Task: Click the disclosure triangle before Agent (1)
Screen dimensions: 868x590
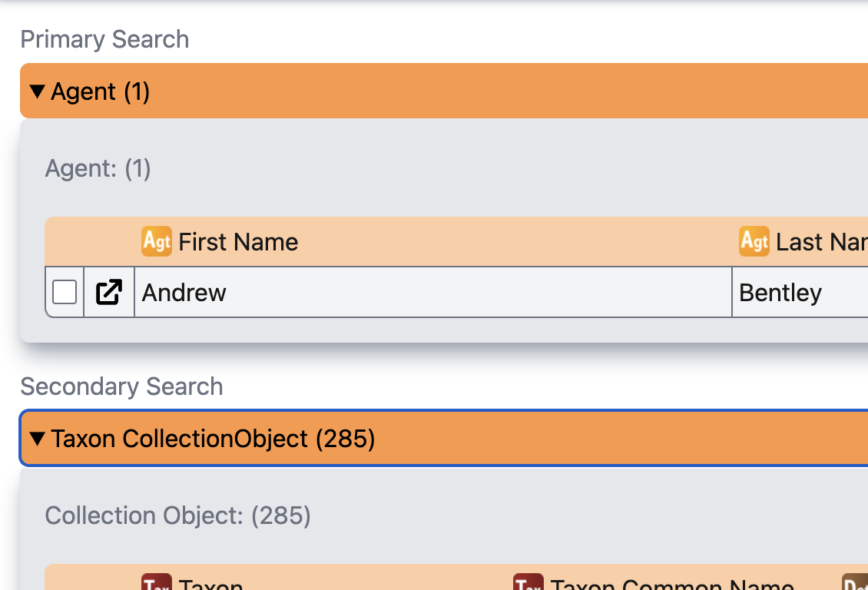Action: coord(37,91)
